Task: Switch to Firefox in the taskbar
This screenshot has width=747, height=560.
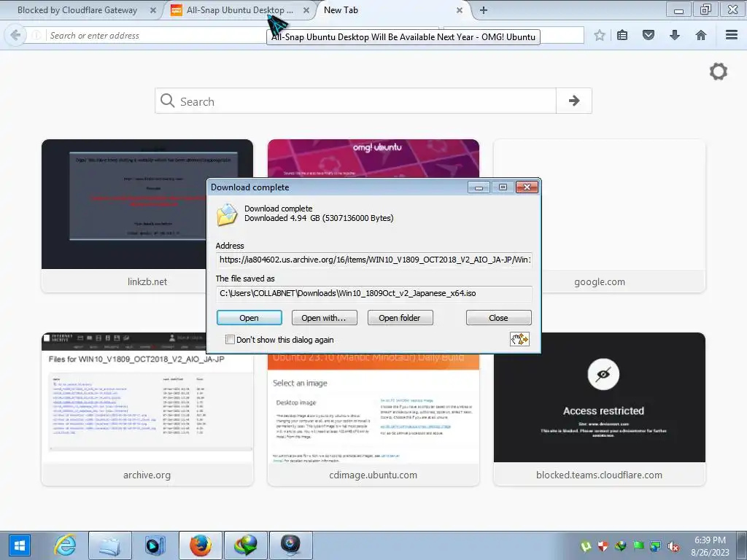Action: pos(201,545)
